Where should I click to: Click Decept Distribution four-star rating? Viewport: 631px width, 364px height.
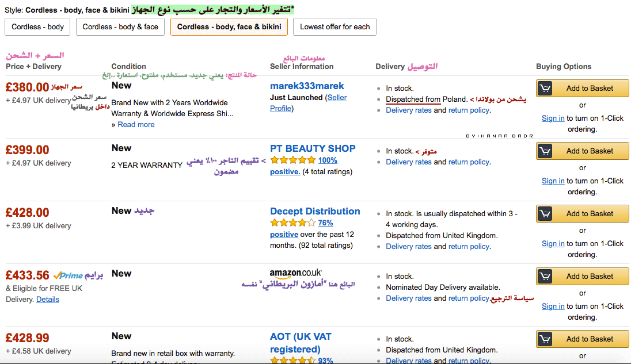(x=293, y=223)
